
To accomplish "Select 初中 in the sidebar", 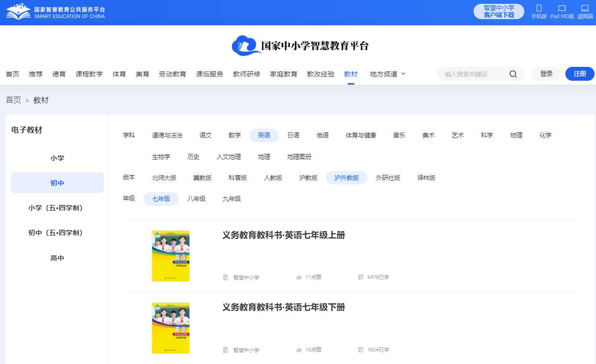I will 57,183.
